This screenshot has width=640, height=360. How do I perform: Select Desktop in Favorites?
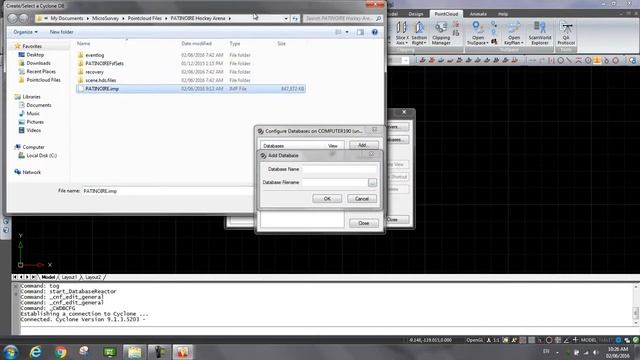pyautogui.click(x=35, y=55)
